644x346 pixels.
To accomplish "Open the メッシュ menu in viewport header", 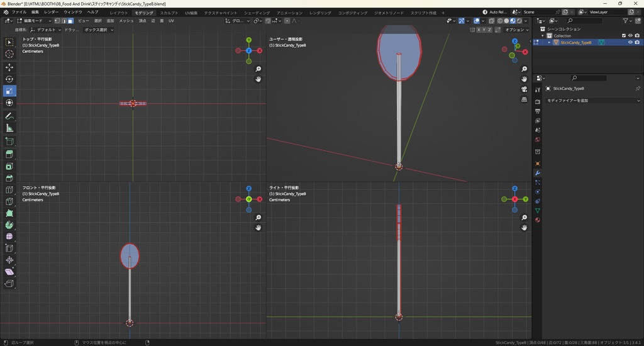I will pos(126,21).
